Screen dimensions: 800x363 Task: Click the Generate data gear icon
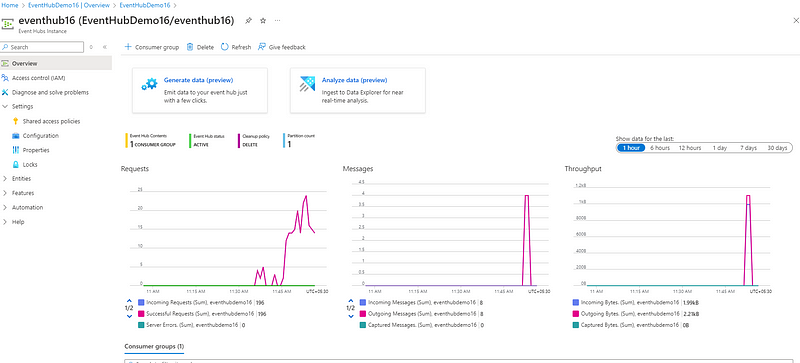[149, 84]
